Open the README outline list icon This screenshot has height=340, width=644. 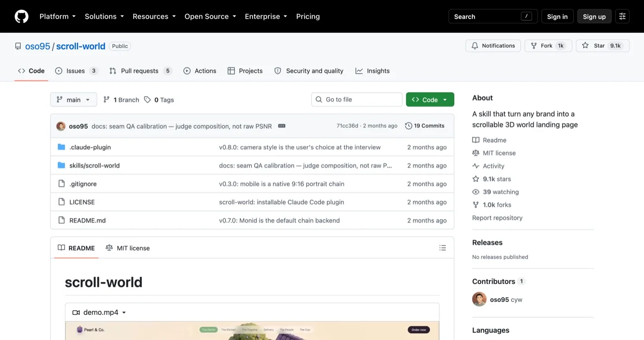[442, 248]
